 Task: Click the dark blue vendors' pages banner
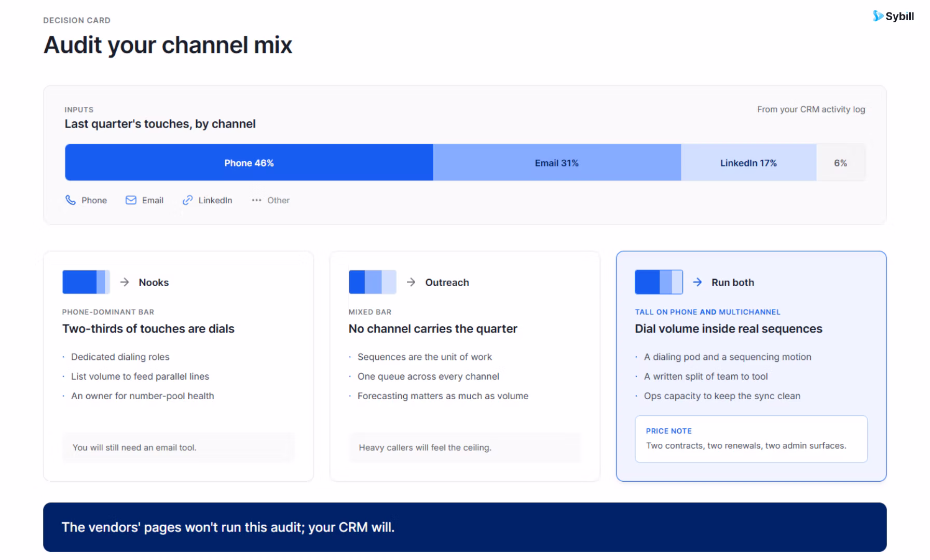[x=464, y=527]
